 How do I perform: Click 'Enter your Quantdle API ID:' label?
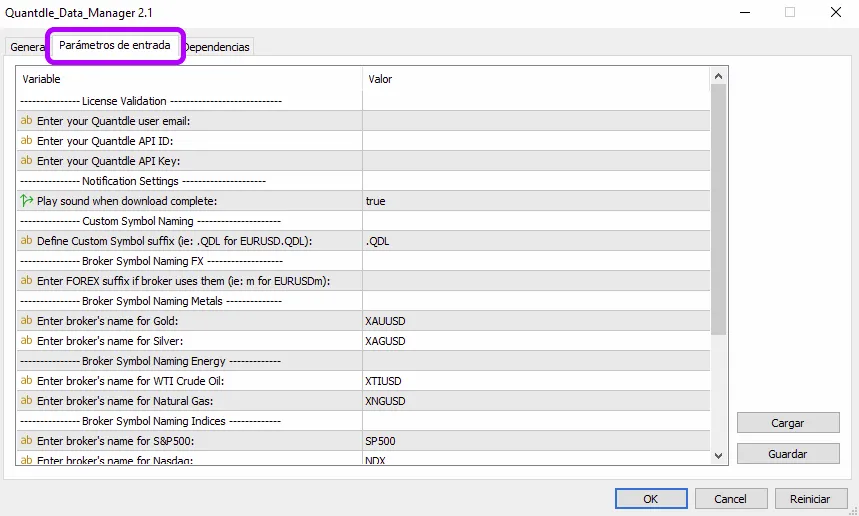point(105,141)
